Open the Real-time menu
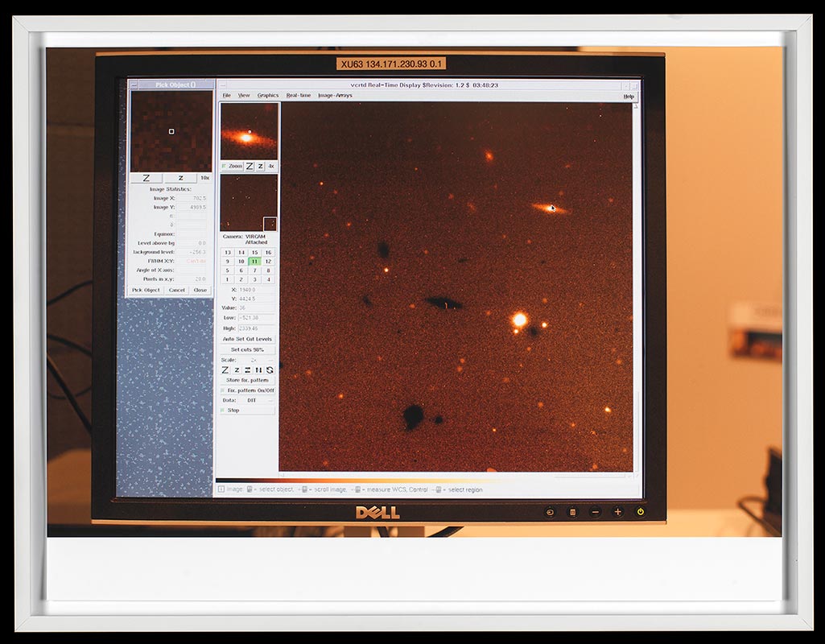Viewport: 825px width, 644px height. pos(299,96)
